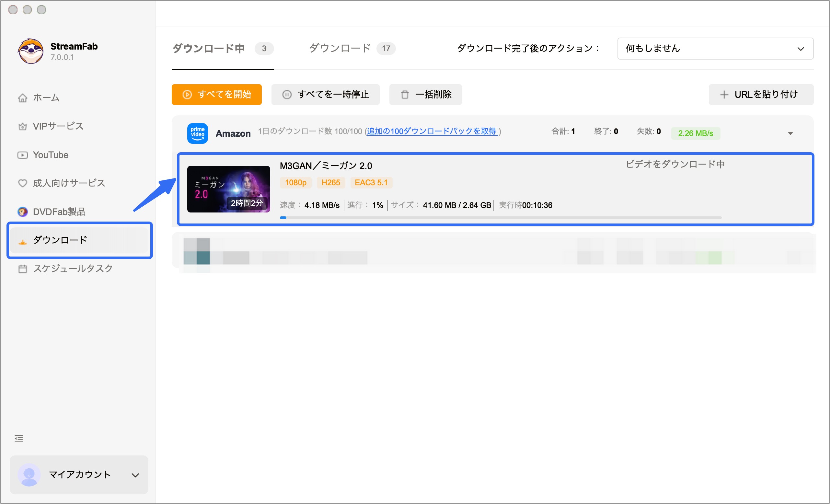
Task: Collapse the sidebar with the bottom-left icon
Action: click(x=18, y=438)
